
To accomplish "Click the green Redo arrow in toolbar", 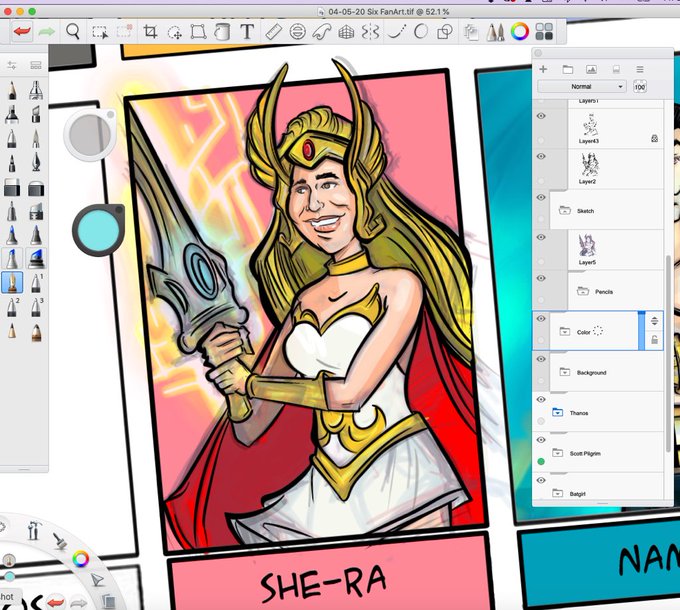I will [x=46, y=31].
